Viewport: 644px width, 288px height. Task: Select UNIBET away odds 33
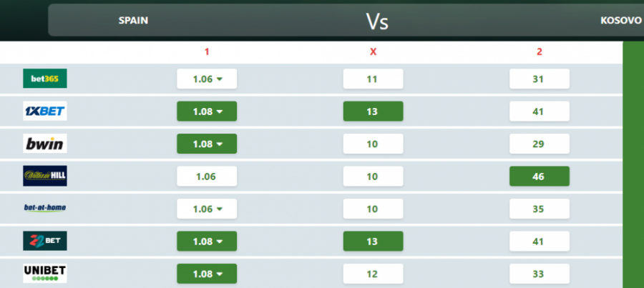pyautogui.click(x=540, y=274)
